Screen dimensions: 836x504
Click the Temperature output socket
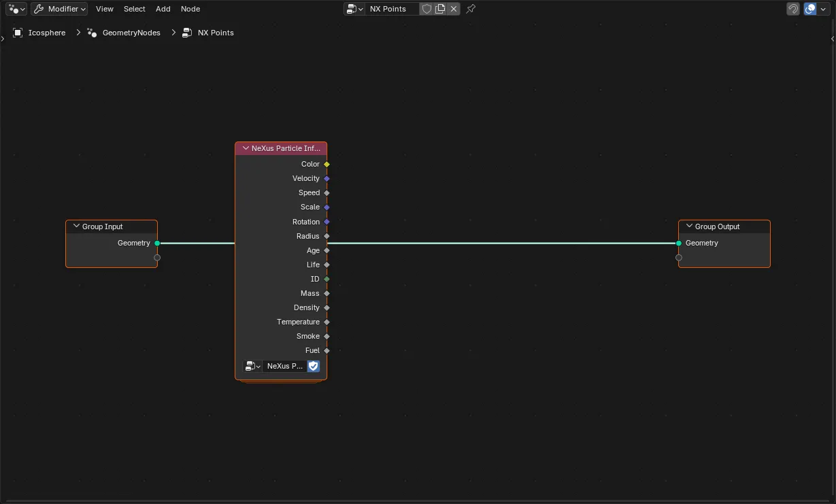coord(327,322)
